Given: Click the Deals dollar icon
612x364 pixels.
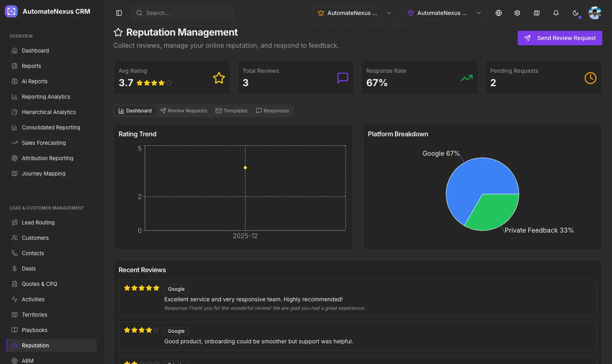Looking at the screenshot, I should point(15,269).
